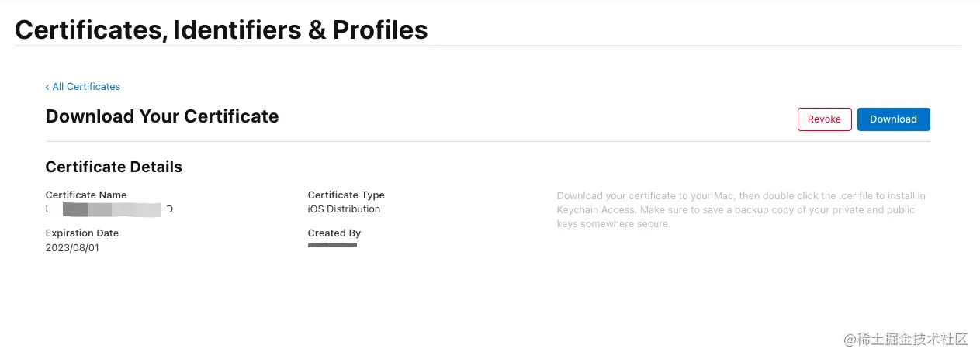Select the iOS Distribution value text
Screen dimensions: 980x359
[x=344, y=209]
